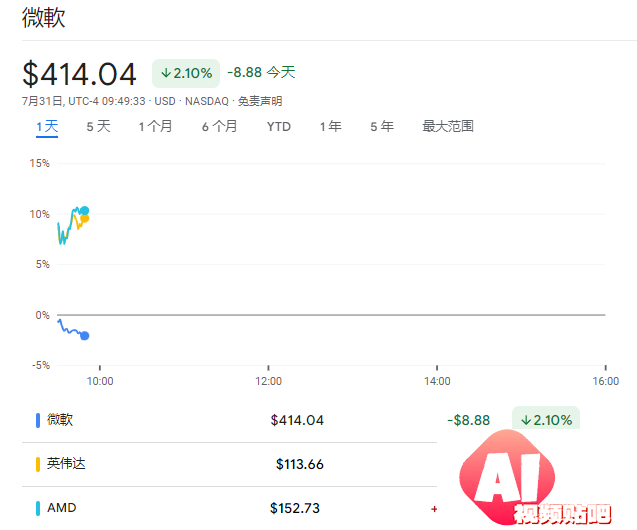Click the cyan color marker beside AMD
The width and height of the screenshot is (637, 530).
coord(38,508)
